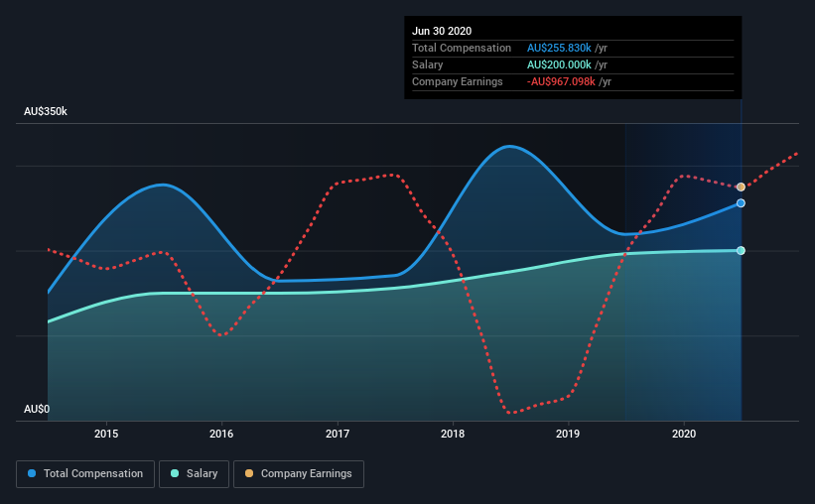Click the teal Salary data point marker
The image size is (815, 504).
[741, 250]
